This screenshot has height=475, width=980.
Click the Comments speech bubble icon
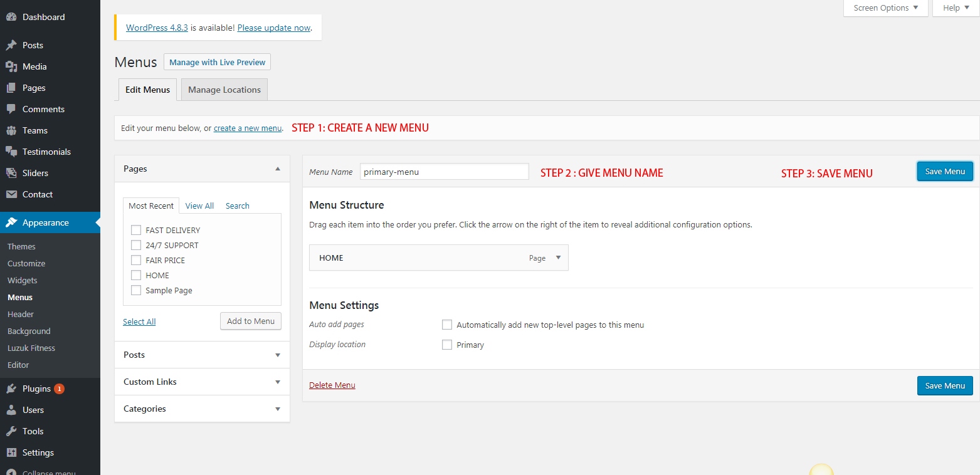point(11,109)
